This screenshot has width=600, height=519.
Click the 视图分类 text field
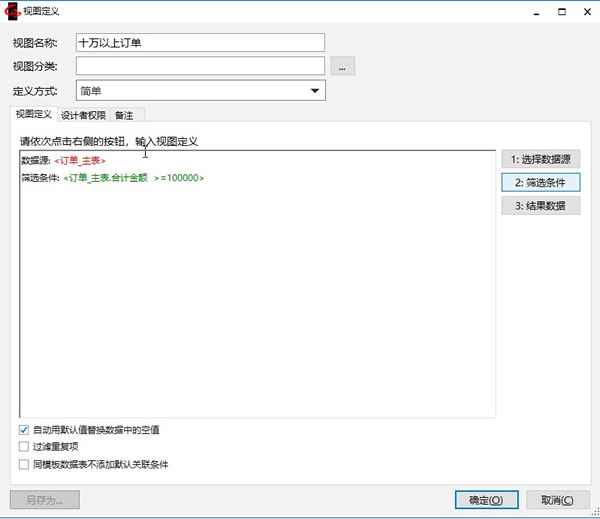200,67
